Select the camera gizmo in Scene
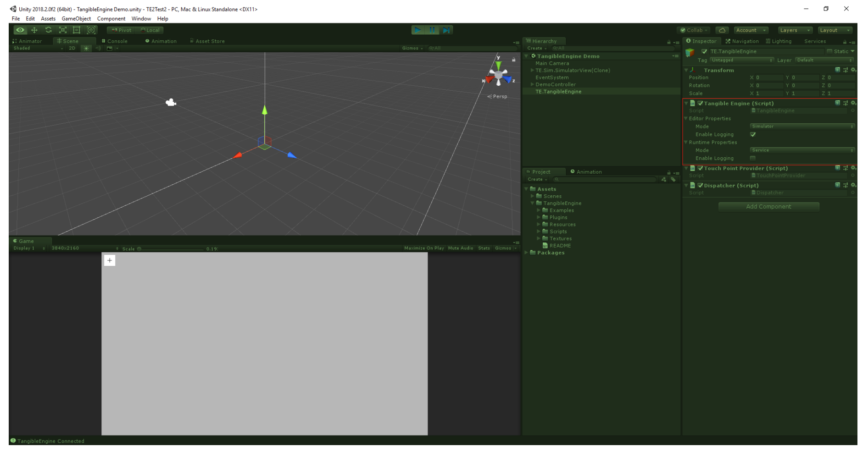868x463 pixels. (171, 103)
